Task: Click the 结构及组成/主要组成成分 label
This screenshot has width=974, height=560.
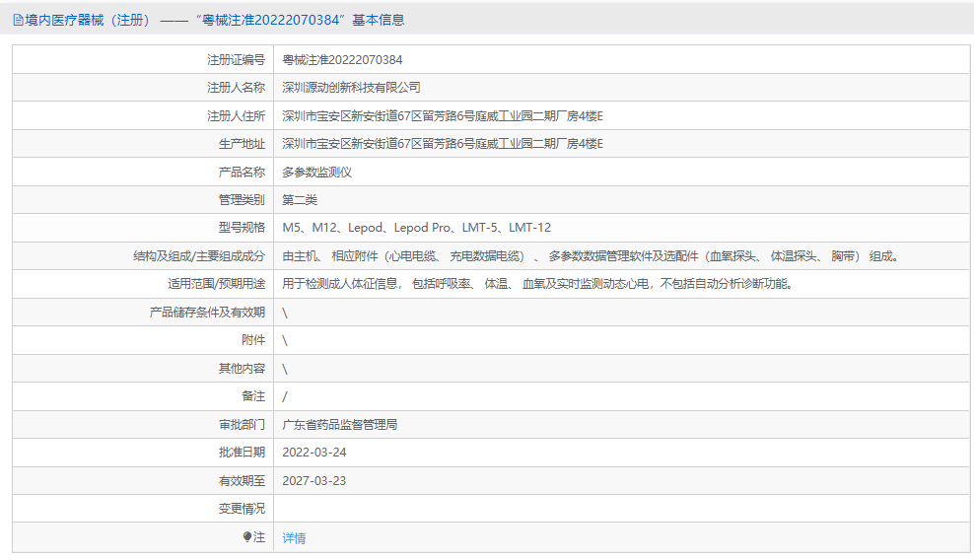Action: pyautogui.click(x=199, y=256)
